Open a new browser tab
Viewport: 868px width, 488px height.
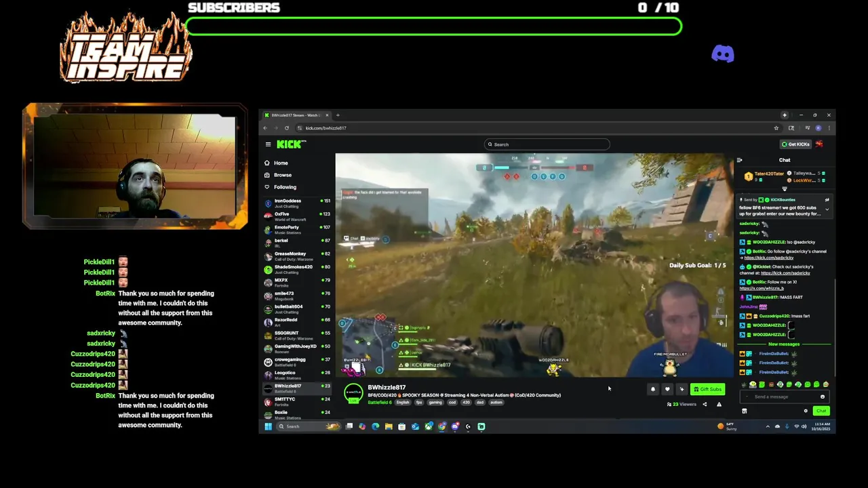(338, 115)
